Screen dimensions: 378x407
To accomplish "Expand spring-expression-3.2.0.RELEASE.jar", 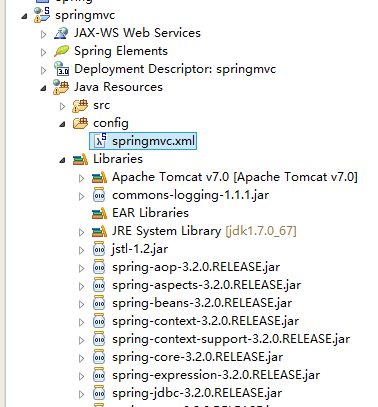I will (x=81, y=376).
